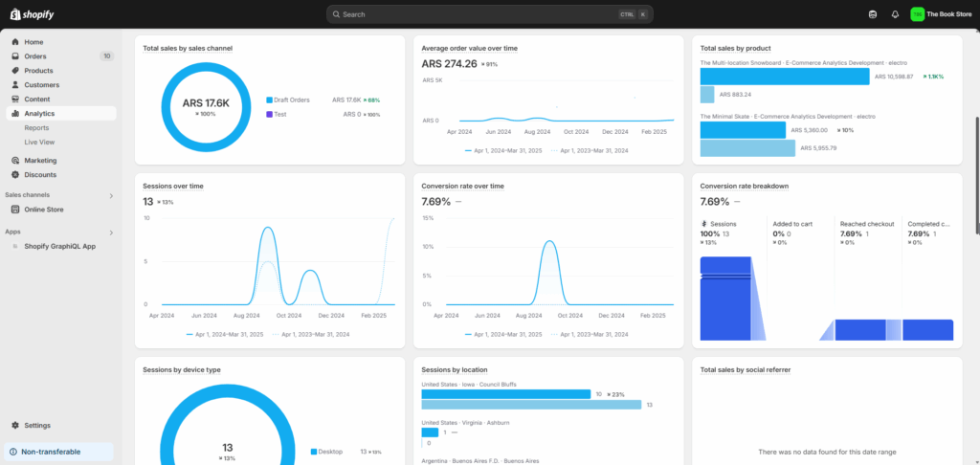Expand the Apps section chevron

click(111, 232)
